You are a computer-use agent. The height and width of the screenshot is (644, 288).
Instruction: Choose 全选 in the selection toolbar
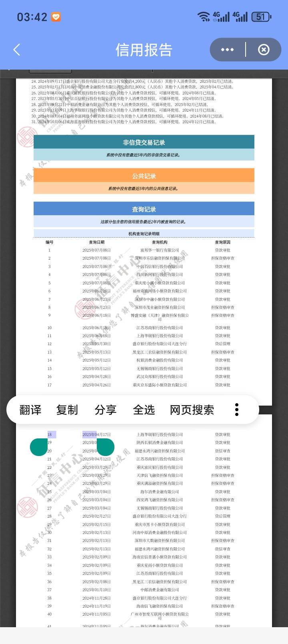[x=144, y=410]
